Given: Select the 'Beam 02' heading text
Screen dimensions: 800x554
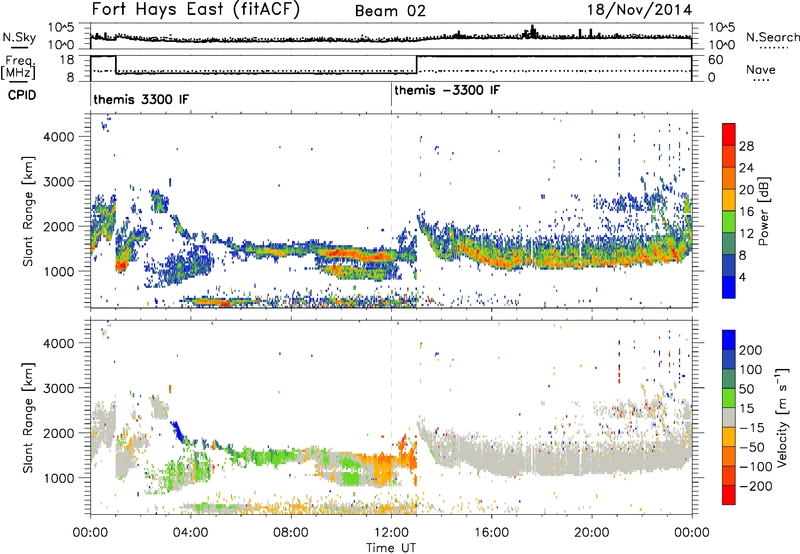Looking at the screenshot, I should (x=390, y=11).
